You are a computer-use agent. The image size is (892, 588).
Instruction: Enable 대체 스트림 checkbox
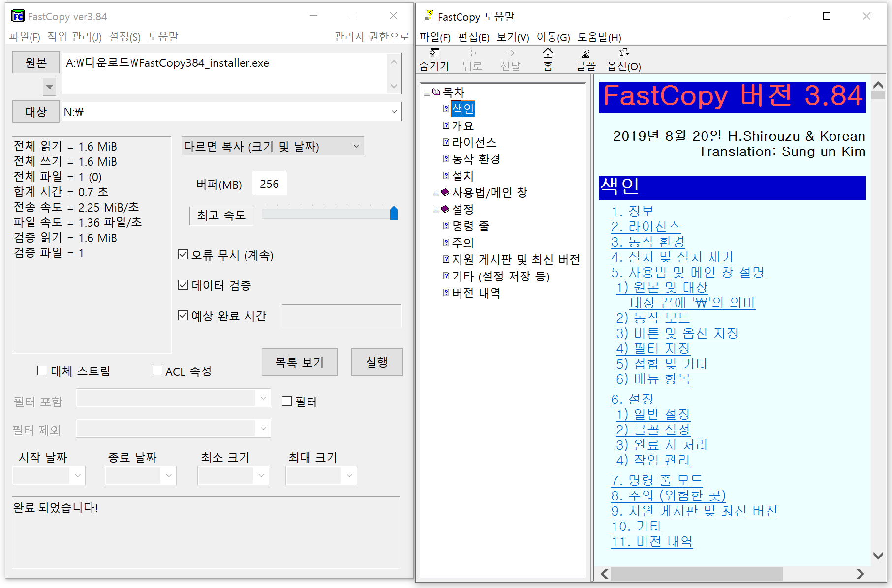coord(42,371)
